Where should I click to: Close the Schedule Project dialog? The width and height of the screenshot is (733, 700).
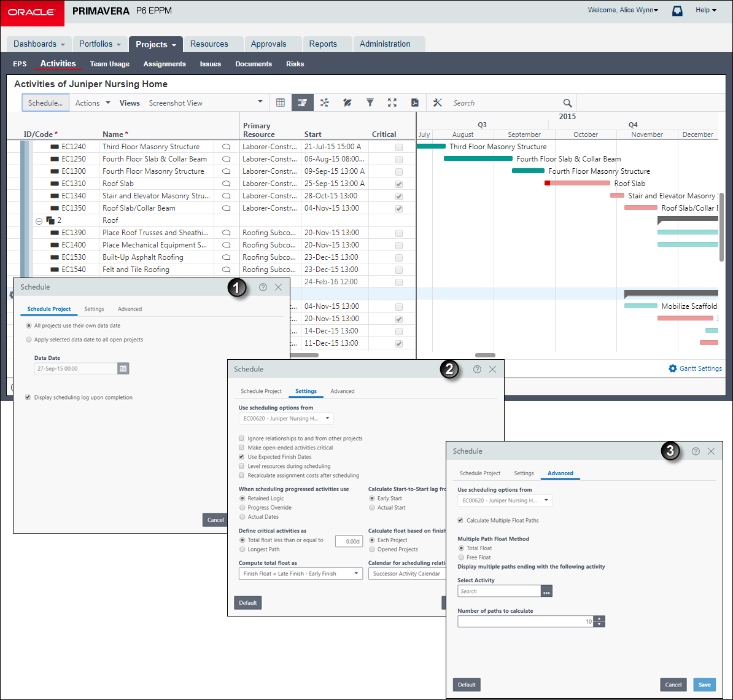click(x=279, y=287)
